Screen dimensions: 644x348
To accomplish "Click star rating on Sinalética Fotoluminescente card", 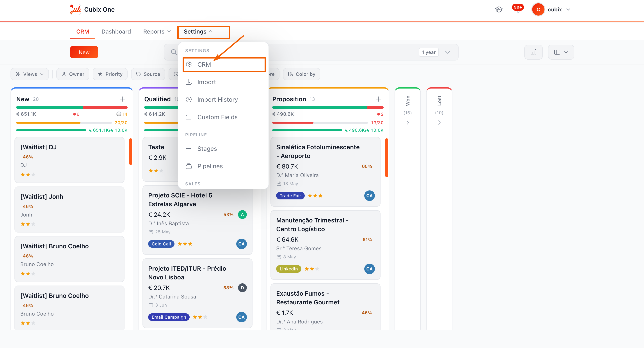I will tap(315, 195).
